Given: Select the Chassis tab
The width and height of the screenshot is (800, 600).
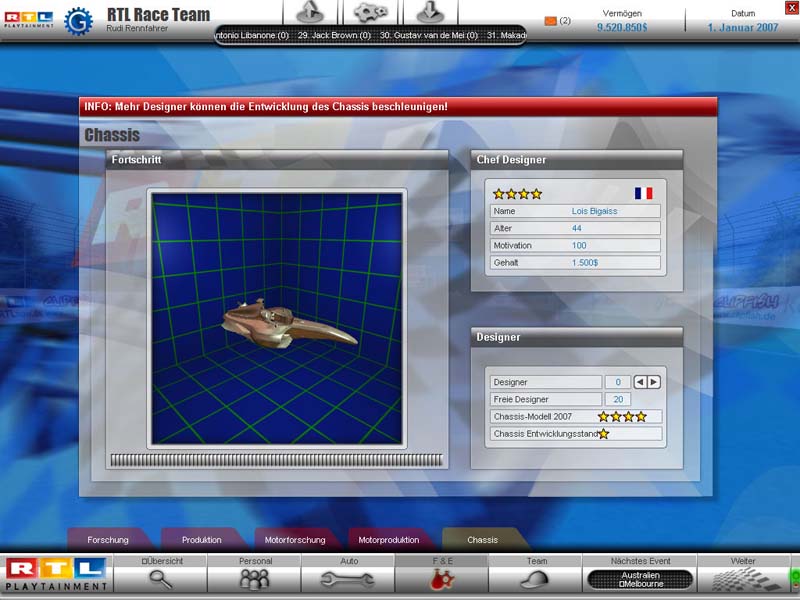Looking at the screenshot, I should click(x=483, y=540).
